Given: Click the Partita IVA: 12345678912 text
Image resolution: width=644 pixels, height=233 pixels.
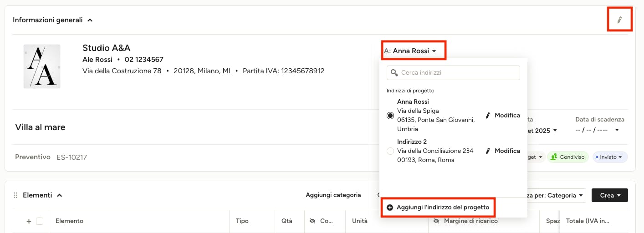Looking at the screenshot, I should tap(284, 71).
